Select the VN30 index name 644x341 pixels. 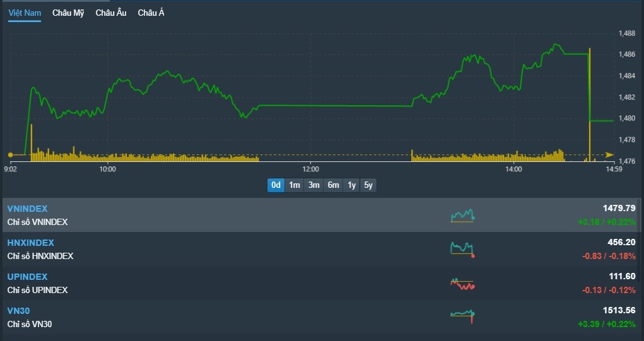pyautogui.click(x=18, y=311)
